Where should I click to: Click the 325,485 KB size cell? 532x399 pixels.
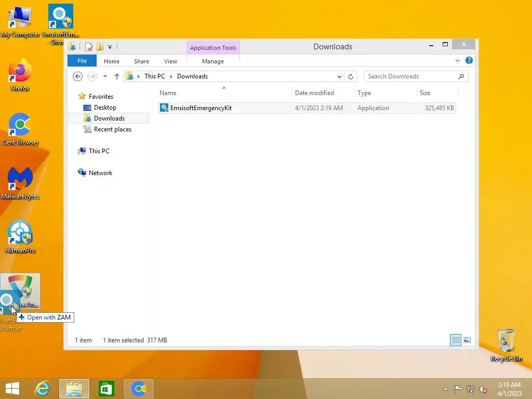click(439, 108)
